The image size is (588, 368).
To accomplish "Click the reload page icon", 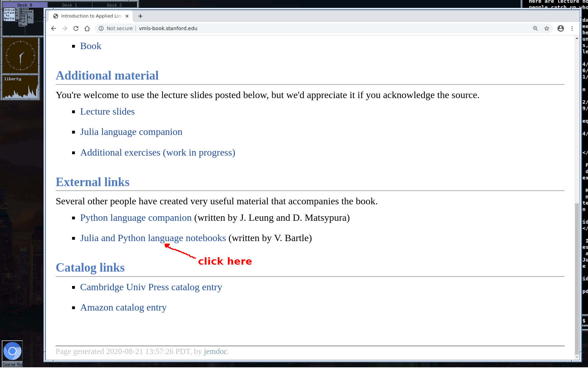I will (76, 28).
